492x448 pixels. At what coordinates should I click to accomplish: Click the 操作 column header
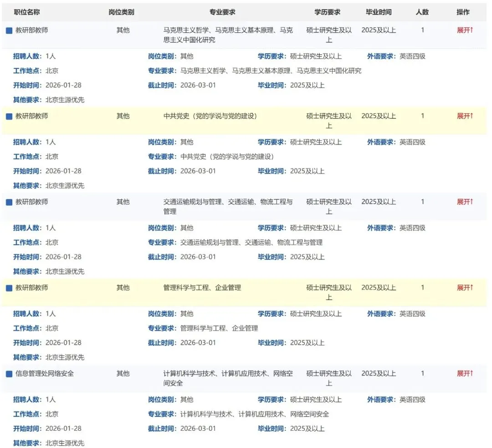(463, 12)
